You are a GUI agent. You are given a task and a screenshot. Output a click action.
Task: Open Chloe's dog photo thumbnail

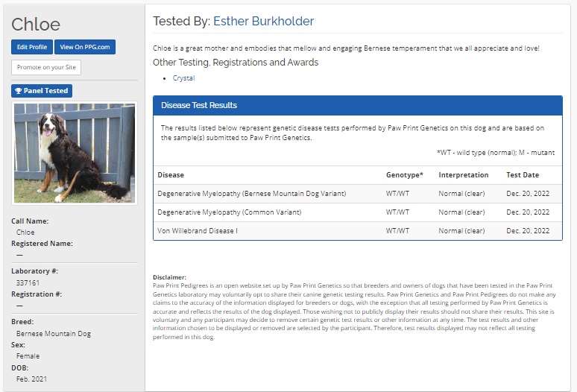(x=73, y=153)
